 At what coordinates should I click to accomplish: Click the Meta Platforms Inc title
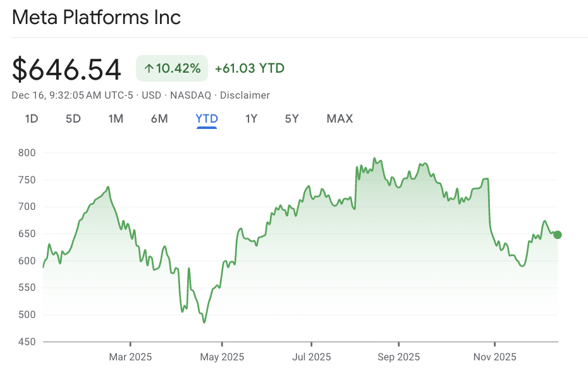click(97, 17)
